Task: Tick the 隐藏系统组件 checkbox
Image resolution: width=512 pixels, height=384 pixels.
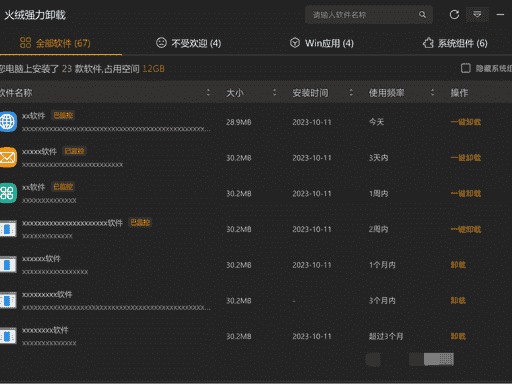Action: tap(466, 68)
